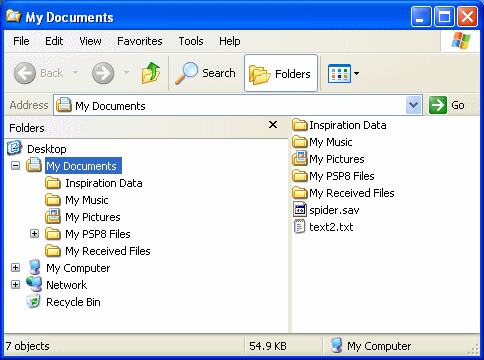The image size is (484, 360).
Task: Open the Tools menu
Action: 191,41
